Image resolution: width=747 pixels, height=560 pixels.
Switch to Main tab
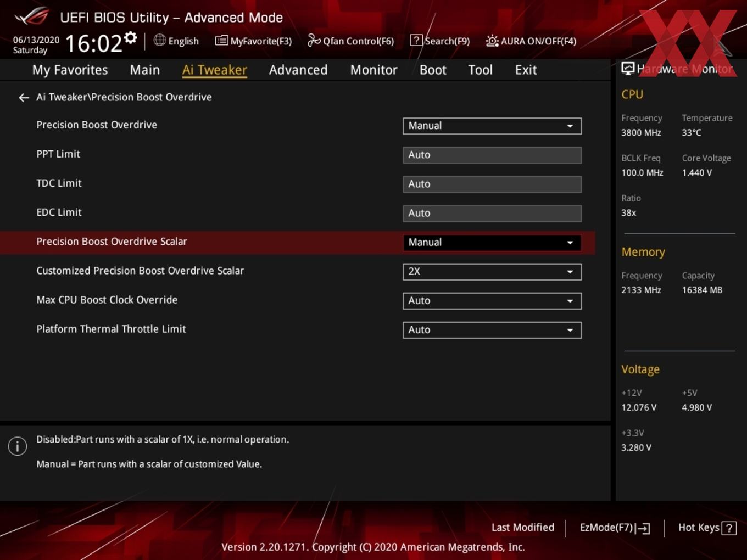click(x=145, y=70)
